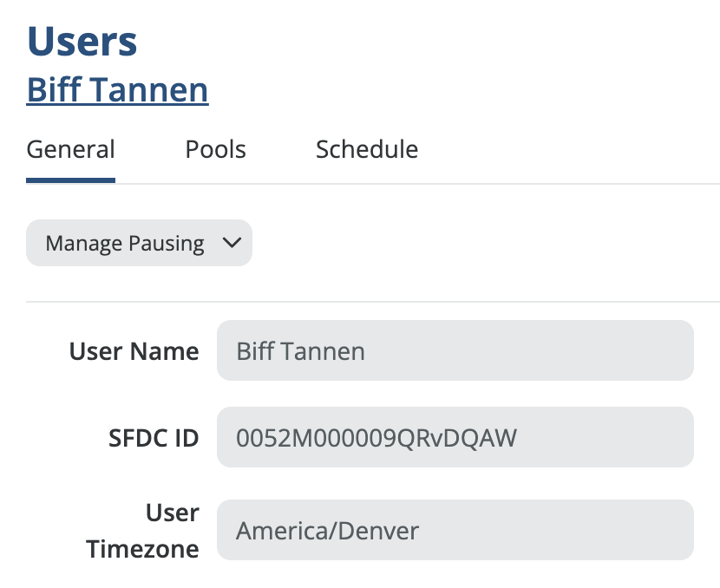
Task: Click Biff Tannen text in User Name field
Action: tap(300, 351)
